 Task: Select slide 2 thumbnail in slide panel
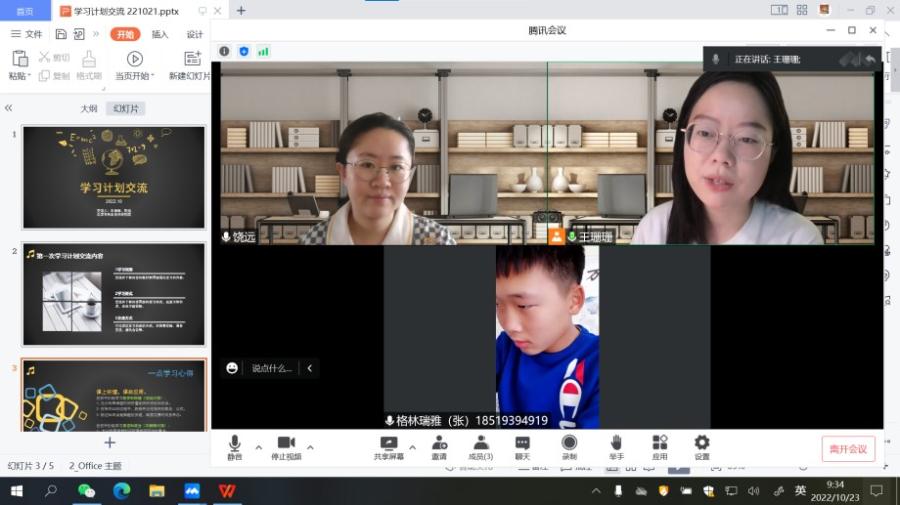[x=113, y=294]
